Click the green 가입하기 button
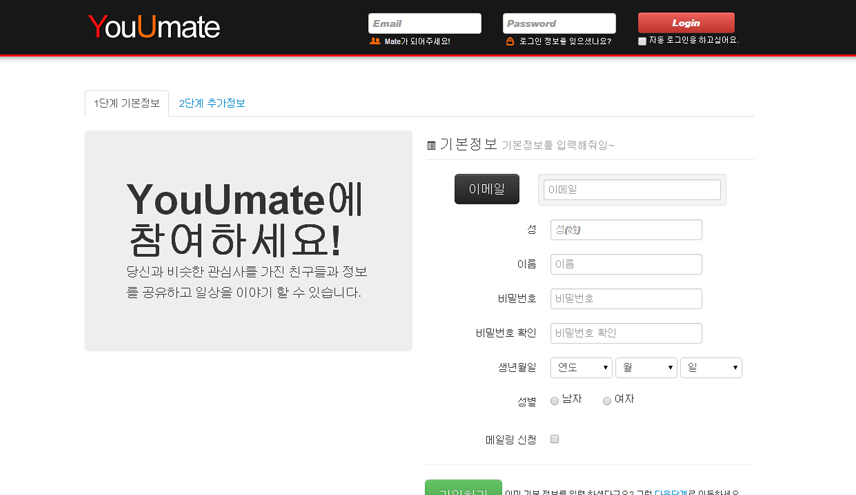The height and width of the screenshot is (495, 856). (x=463, y=489)
